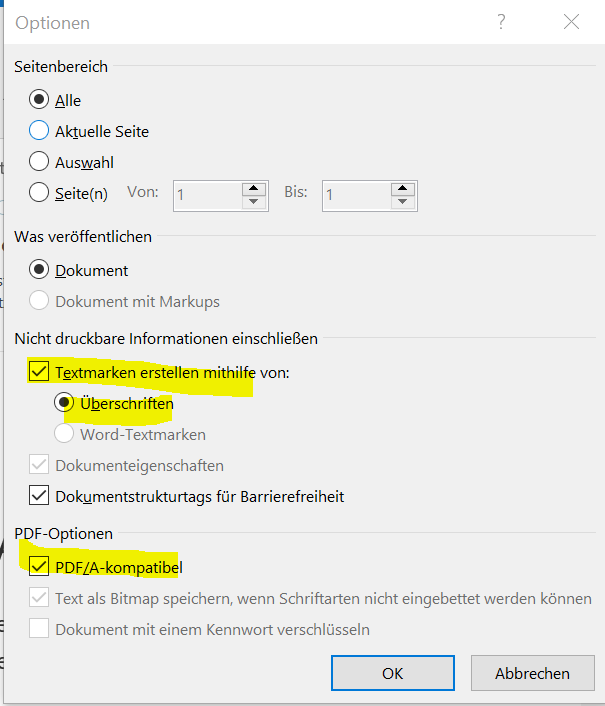Select the Überschriften radio button

click(x=65, y=403)
